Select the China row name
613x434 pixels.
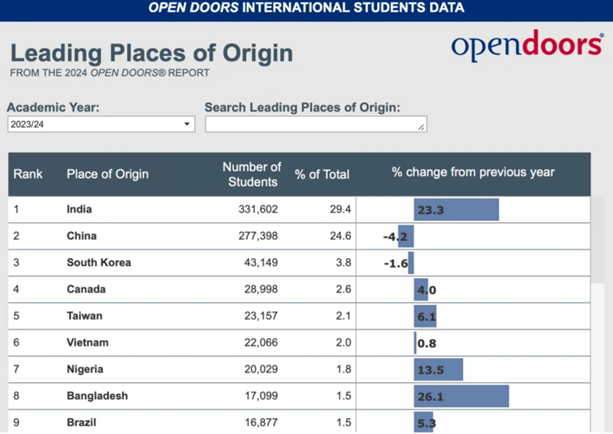tap(81, 236)
